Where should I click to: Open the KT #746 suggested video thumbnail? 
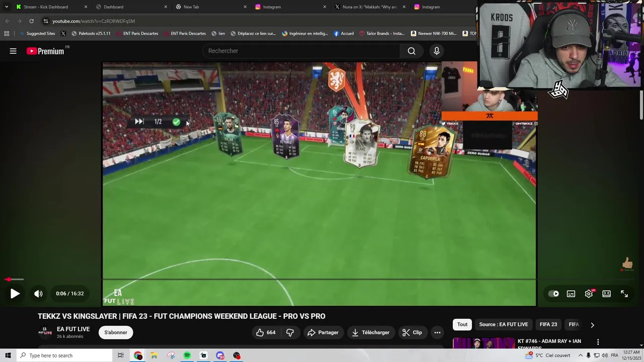(x=483, y=343)
